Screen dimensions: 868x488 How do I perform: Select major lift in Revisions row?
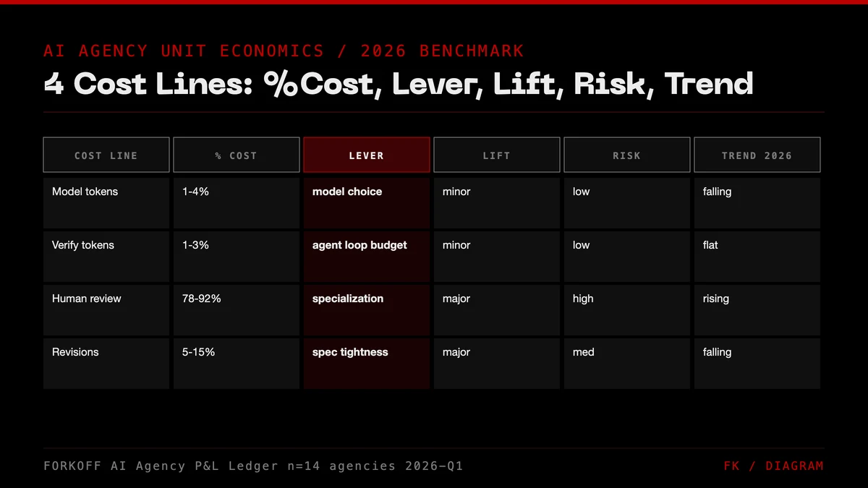pos(497,364)
